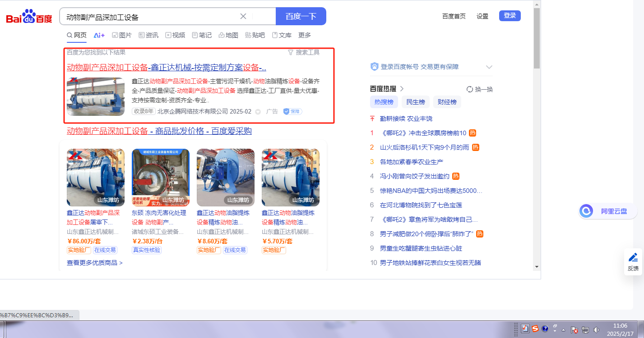Click 查看更多优质商品 link

[x=95, y=263]
